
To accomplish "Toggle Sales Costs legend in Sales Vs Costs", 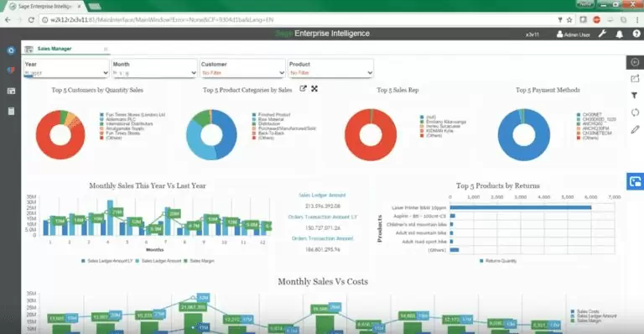I will (x=584, y=311).
